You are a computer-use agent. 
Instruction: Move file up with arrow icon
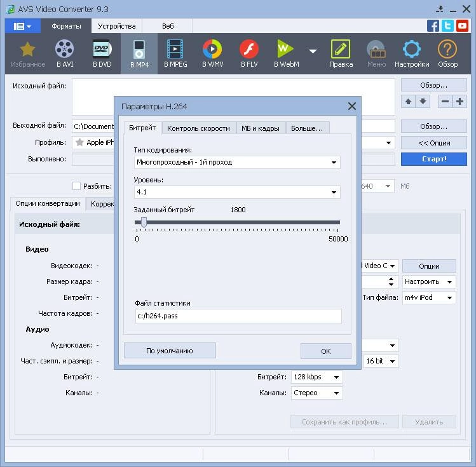[408, 102]
